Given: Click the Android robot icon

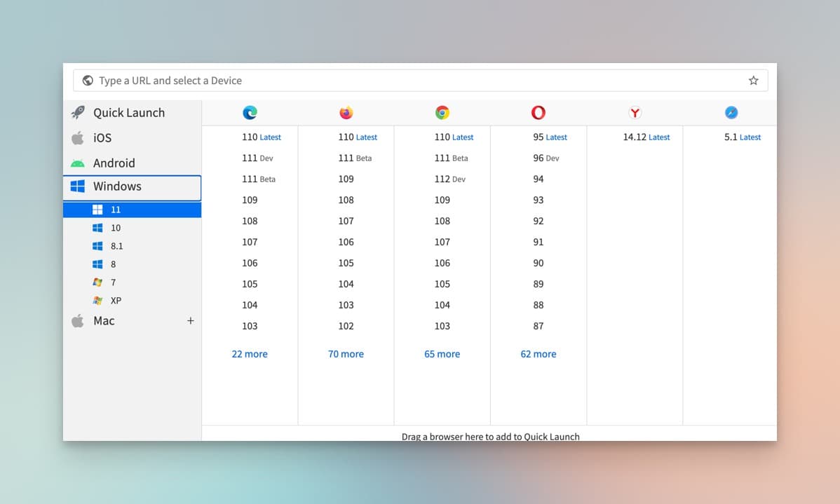Looking at the screenshot, I should (78, 163).
